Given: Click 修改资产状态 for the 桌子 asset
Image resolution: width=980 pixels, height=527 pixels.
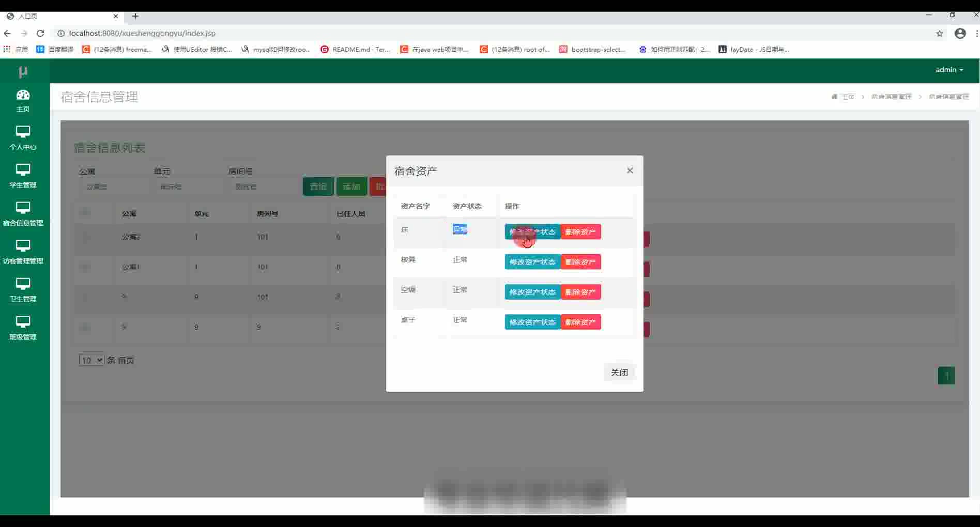Looking at the screenshot, I should [x=532, y=322].
